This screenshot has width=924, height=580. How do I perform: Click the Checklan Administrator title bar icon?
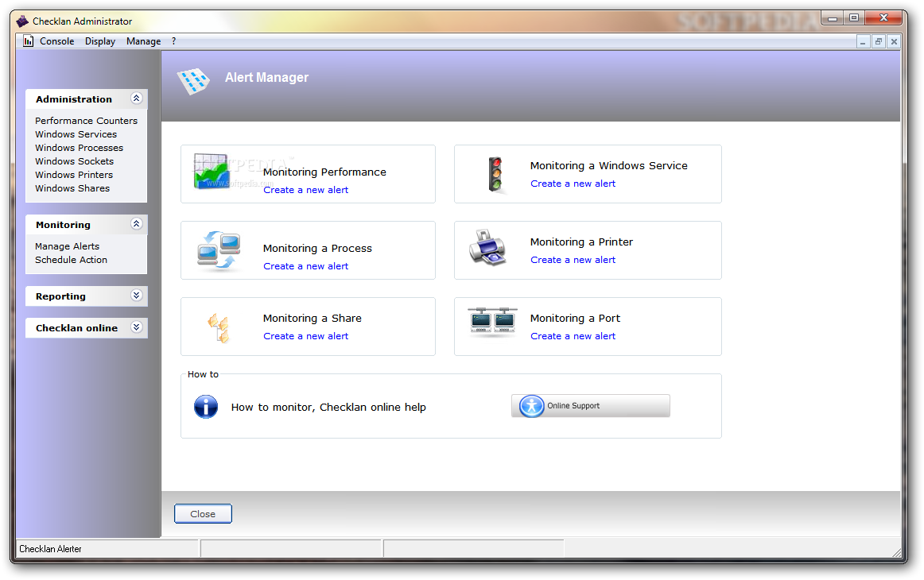click(22, 21)
